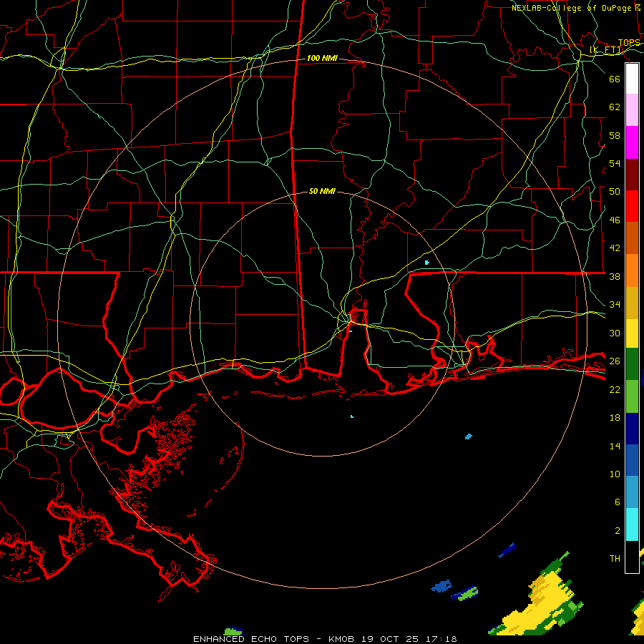
Task: Choose the cyan segment near the legend bottom
Action: point(632,525)
